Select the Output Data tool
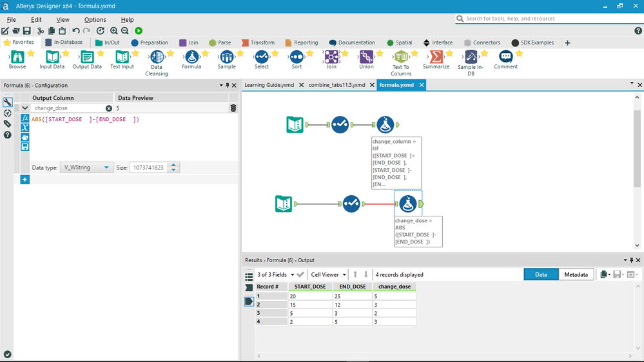The width and height of the screenshot is (644, 362). coord(86,59)
